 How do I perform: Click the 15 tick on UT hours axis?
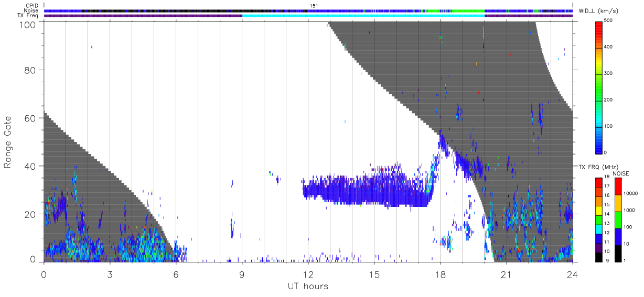point(374,274)
